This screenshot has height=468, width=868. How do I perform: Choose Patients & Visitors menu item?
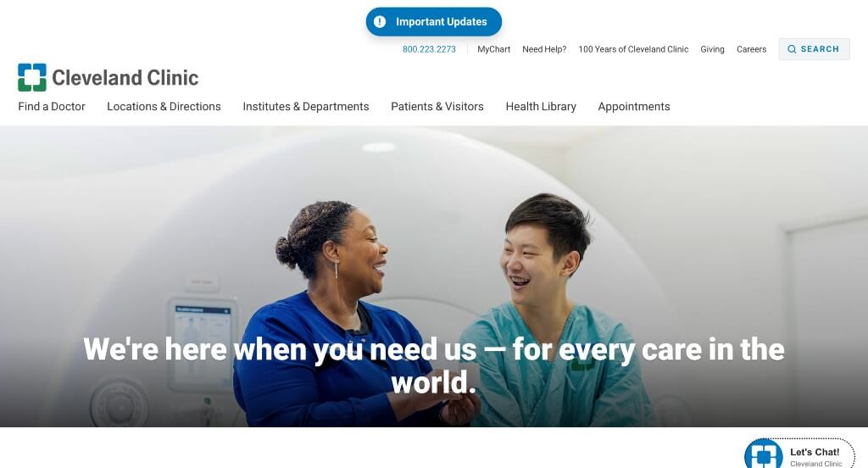pyautogui.click(x=437, y=106)
